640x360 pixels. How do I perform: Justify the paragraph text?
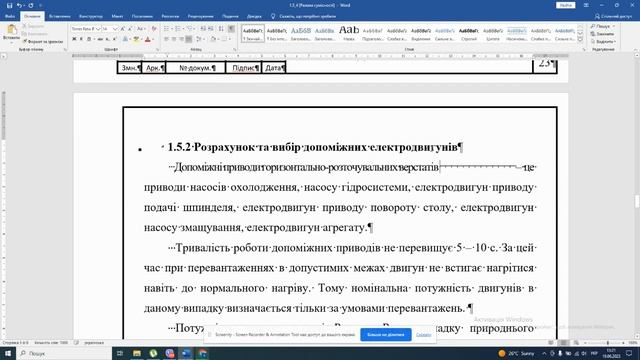(x=189, y=39)
